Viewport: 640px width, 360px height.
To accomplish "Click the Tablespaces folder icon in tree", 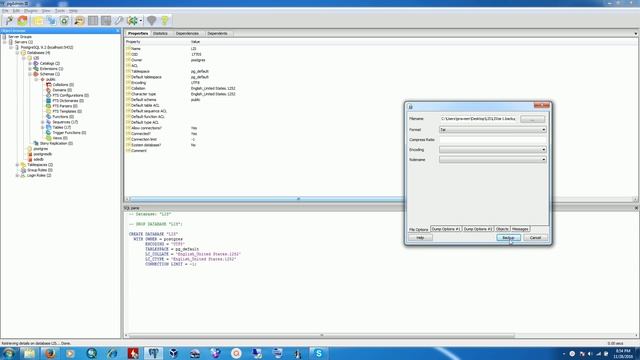I will 23,164.
